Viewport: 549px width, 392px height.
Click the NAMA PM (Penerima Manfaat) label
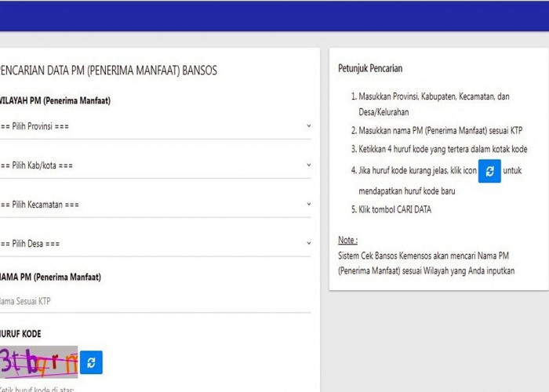[50, 277]
